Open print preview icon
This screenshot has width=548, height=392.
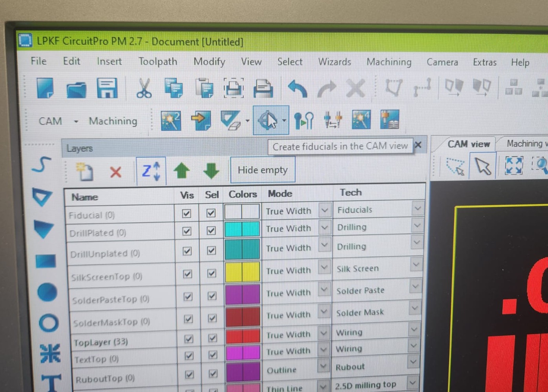pos(234,88)
